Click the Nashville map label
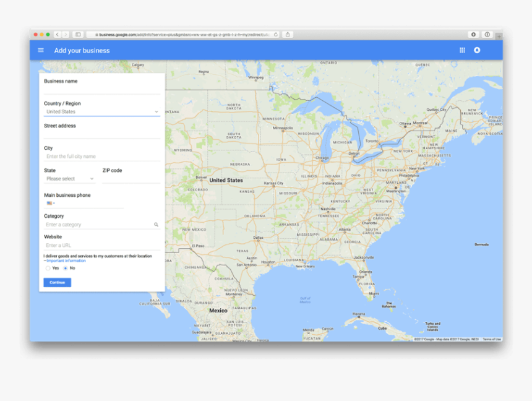The width and height of the screenshot is (532, 401). pyautogui.click(x=328, y=209)
